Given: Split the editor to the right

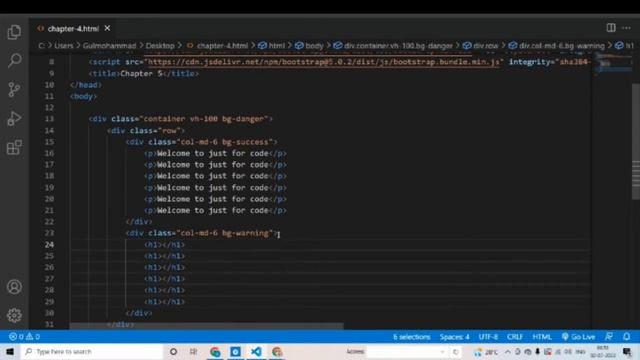Looking at the screenshot, I should pyautogui.click(x=611, y=28).
